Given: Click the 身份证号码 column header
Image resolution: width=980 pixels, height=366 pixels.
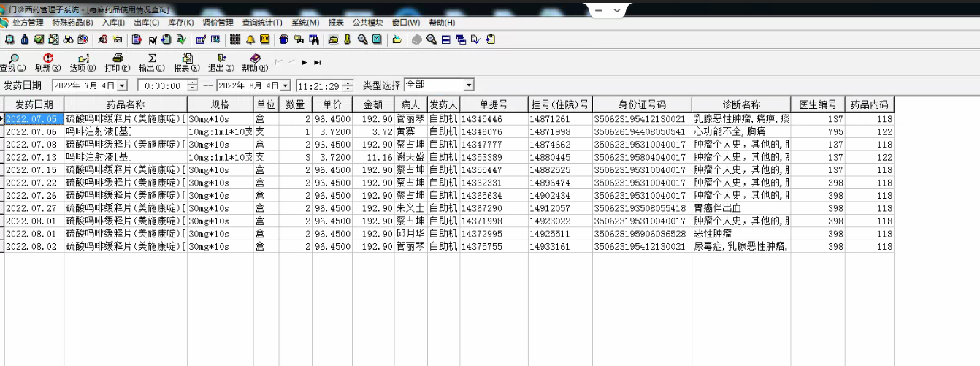Looking at the screenshot, I should (642, 104).
